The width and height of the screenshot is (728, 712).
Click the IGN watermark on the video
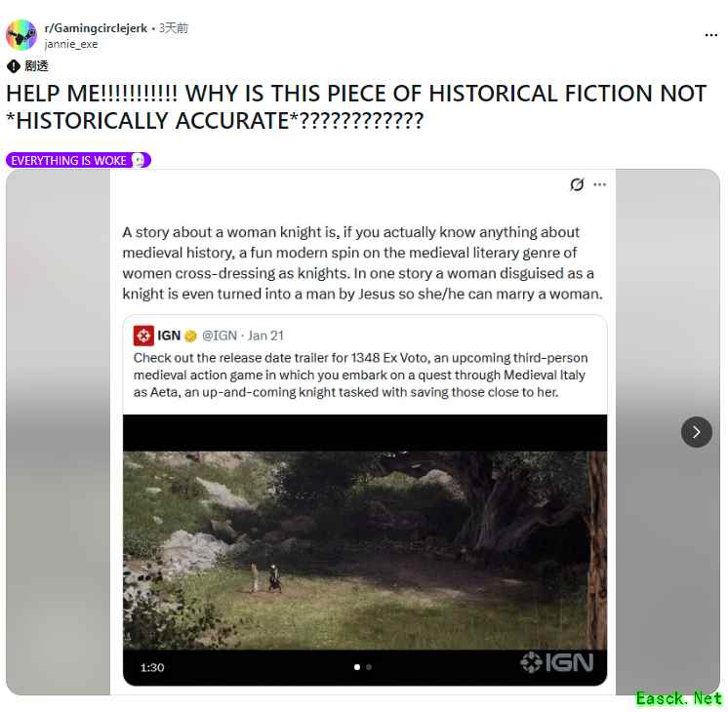(x=556, y=662)
